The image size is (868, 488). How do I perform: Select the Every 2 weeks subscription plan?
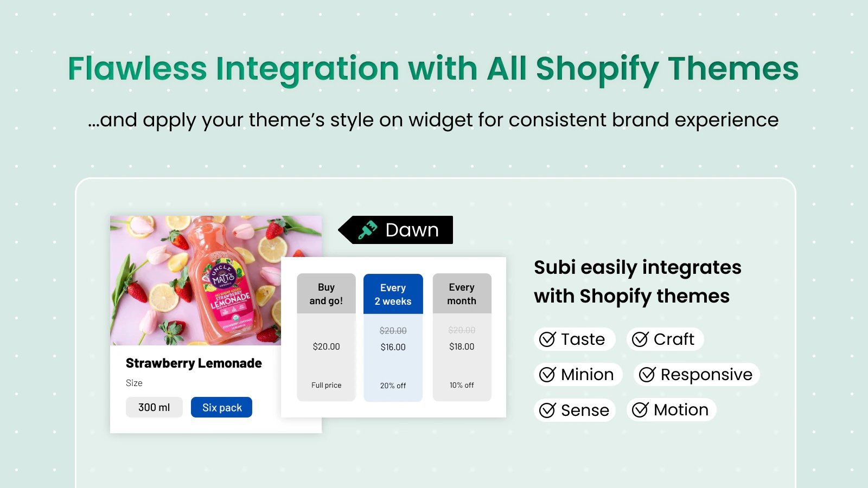tap(393, 294)
